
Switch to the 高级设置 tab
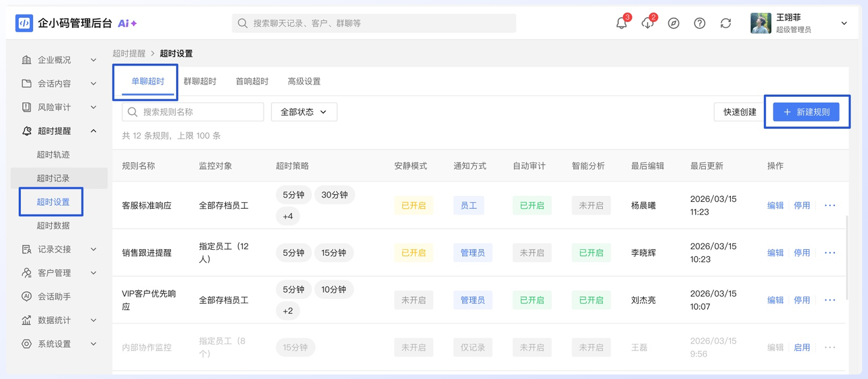tap(304, 82)
